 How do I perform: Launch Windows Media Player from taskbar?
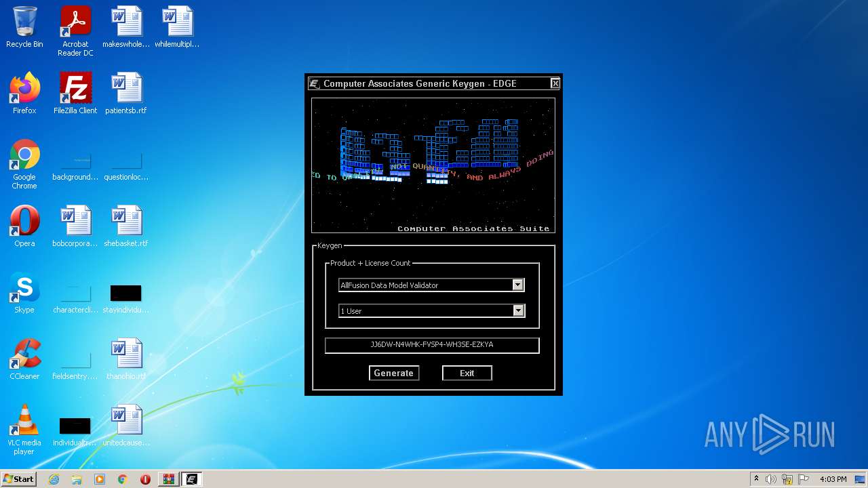(100, 479)
